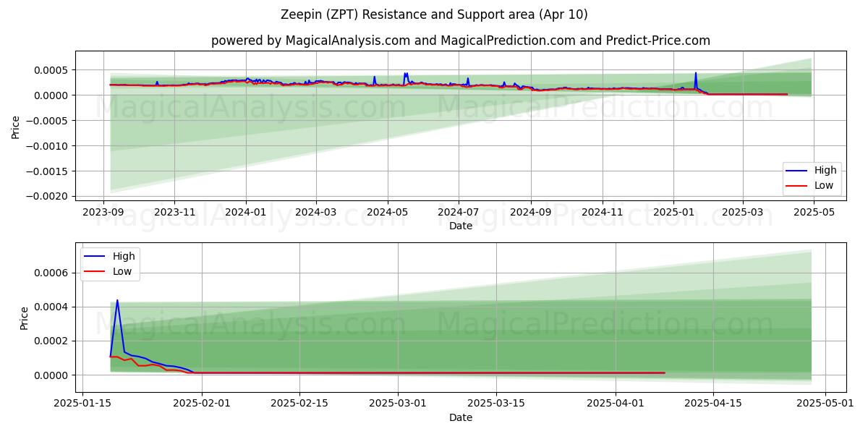The width and height of the screenshot is (868, 434).
Task: Click the chart title 'Zeepin (ZPT) Resistance and Support area (Apr 10)'
Action: [x=434, y=14]
